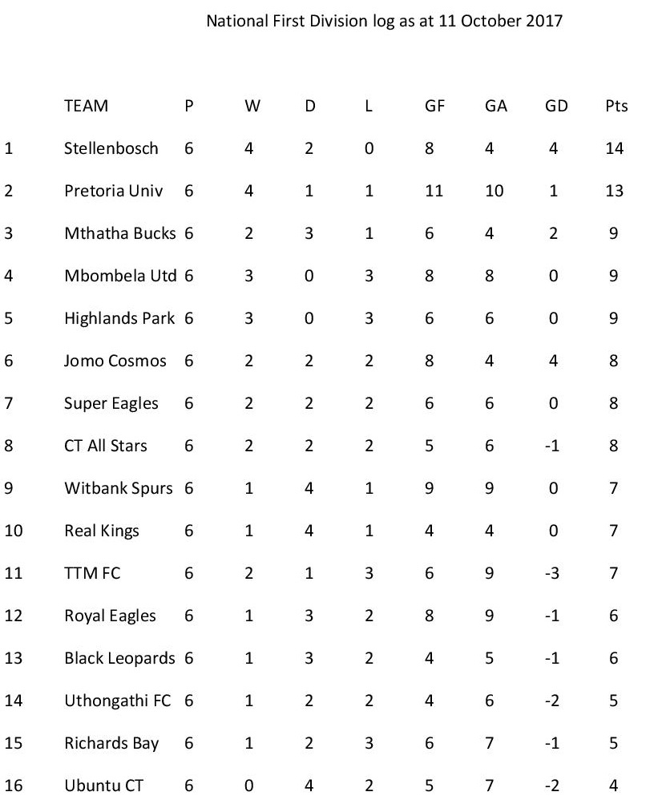
Task: Select CT All Stars in the log
Action: tap(106, 446)
